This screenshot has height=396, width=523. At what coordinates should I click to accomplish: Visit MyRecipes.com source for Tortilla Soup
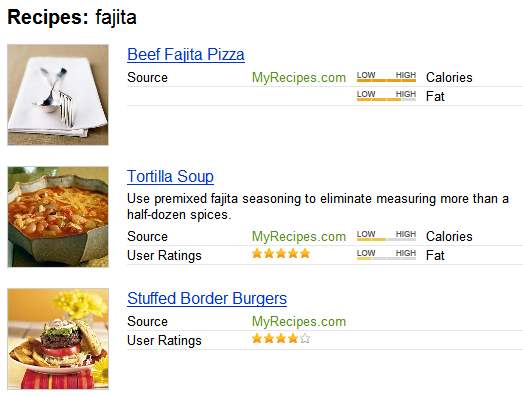pos(299,236)
